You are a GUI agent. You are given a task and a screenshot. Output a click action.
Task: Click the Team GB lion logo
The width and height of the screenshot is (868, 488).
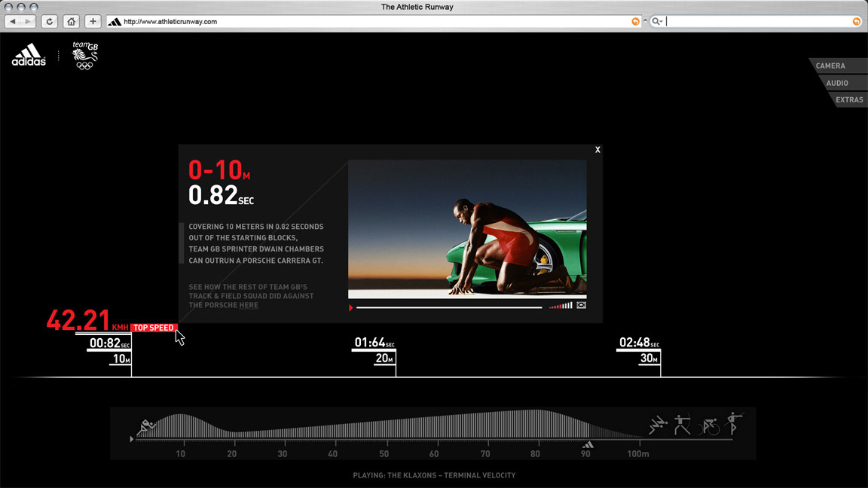[x=84, y=56]
